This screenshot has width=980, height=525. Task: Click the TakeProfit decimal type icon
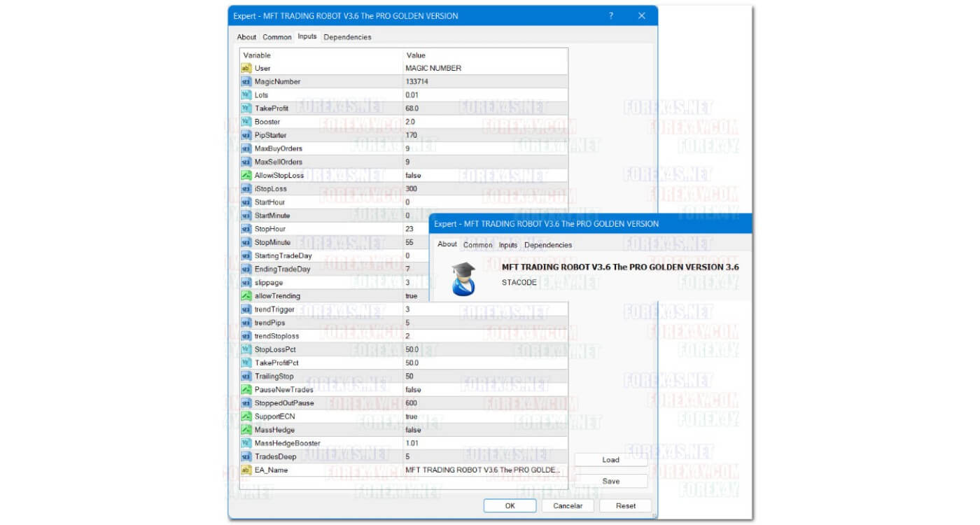(x=246, y=108)
